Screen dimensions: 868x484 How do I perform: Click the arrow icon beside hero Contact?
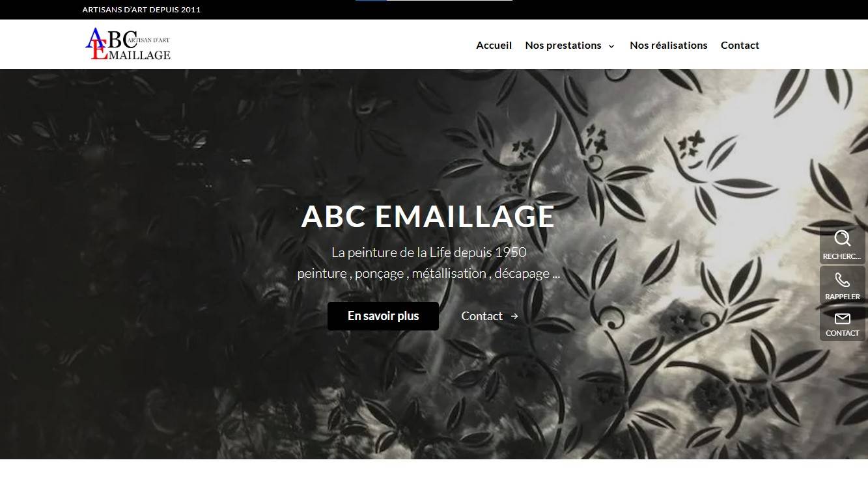click(514, 316)
